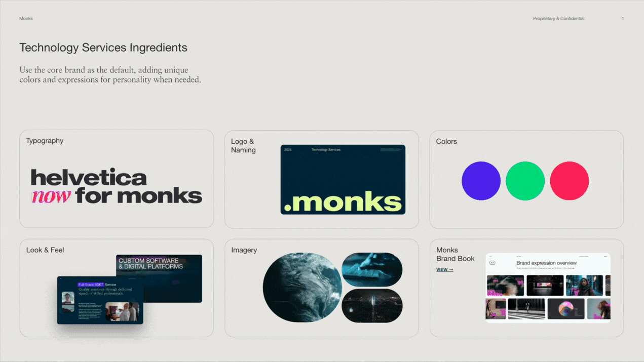Click the Look & Feel card title

click(45, 250)
